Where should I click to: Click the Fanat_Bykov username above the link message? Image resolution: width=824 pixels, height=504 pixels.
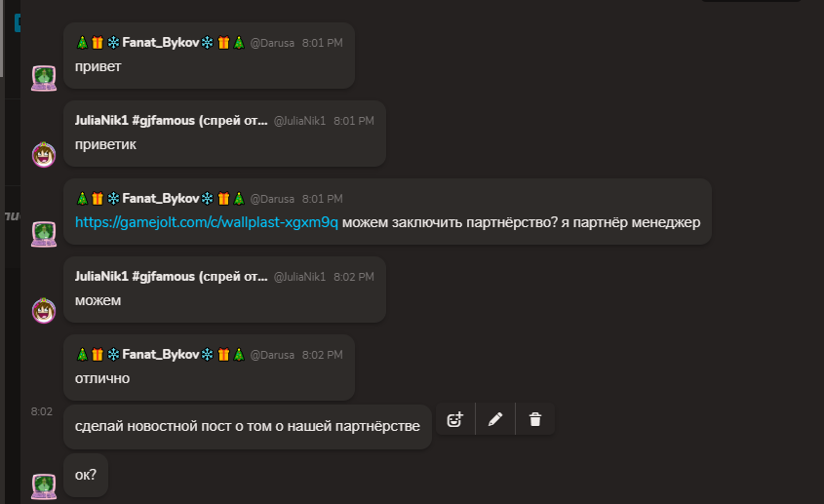point(160,199)
